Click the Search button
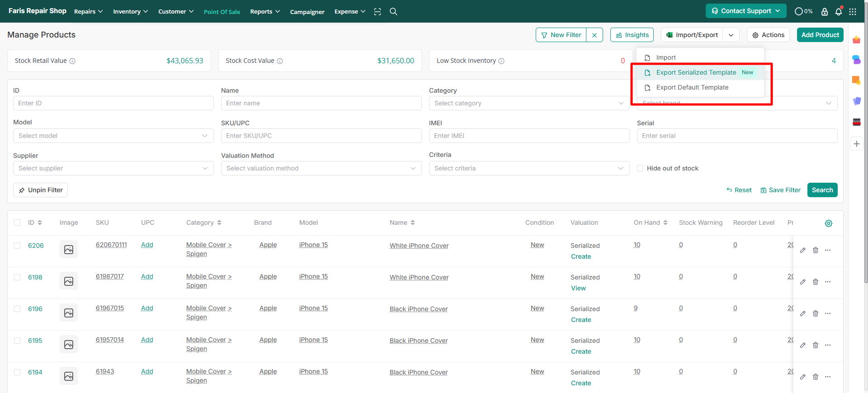 822,190
